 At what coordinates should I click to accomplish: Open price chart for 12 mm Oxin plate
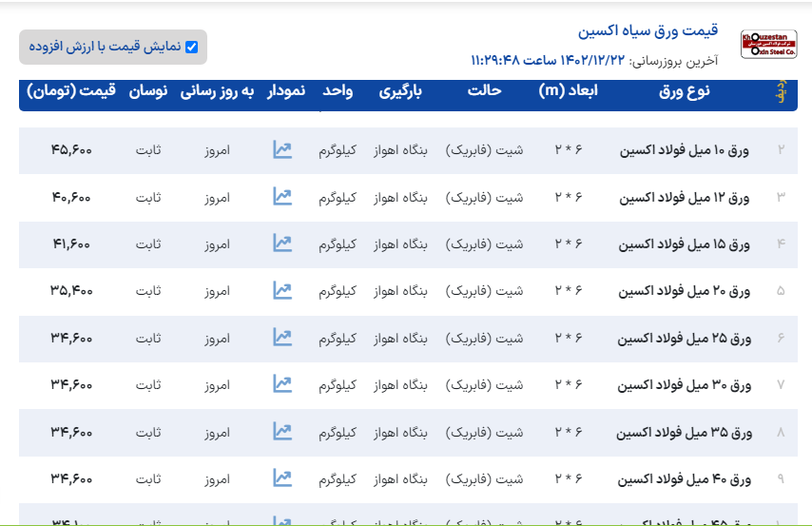click(x=281, y=197)
